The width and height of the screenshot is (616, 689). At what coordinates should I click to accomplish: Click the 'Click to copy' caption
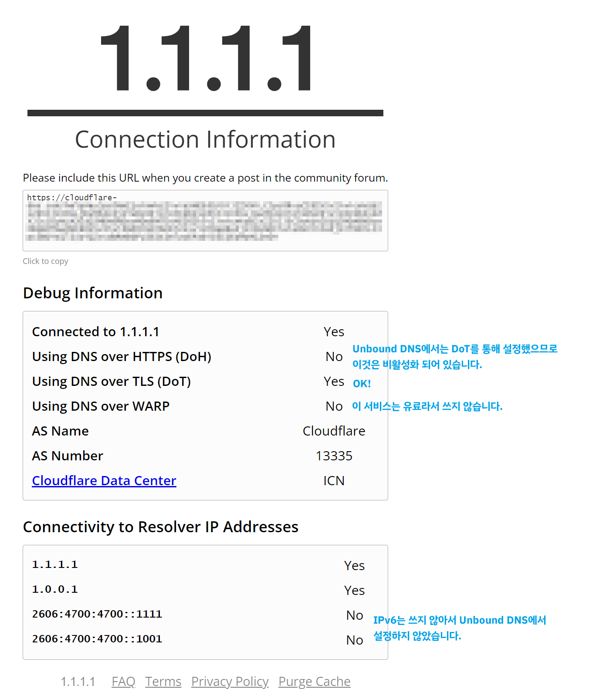45,261
